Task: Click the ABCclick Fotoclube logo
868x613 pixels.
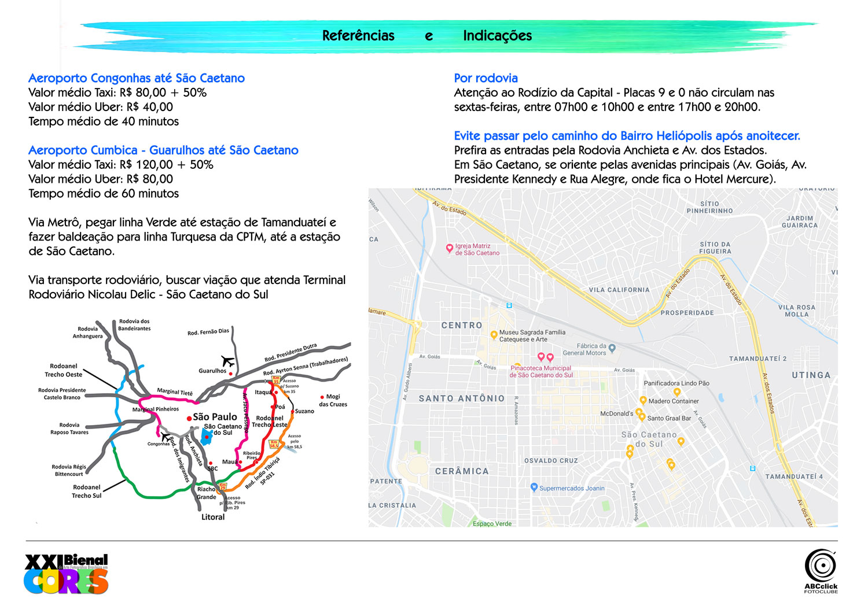Action: point(821,571)
